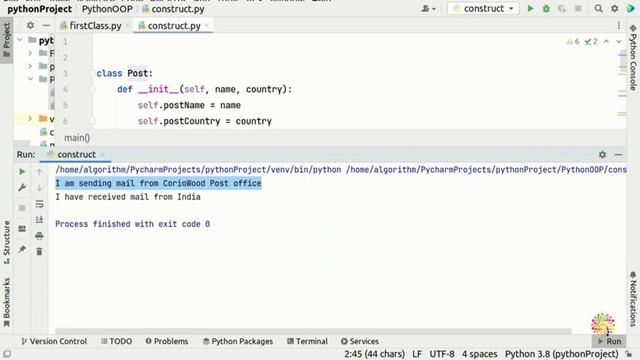
Task: Change the LF line separator in the status bar
Action: [417, 354]
